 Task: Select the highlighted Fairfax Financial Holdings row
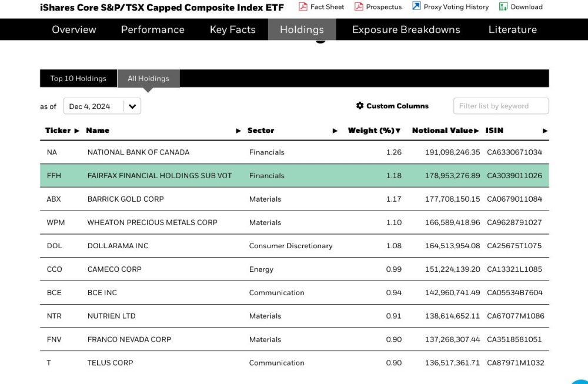point(295,175)
